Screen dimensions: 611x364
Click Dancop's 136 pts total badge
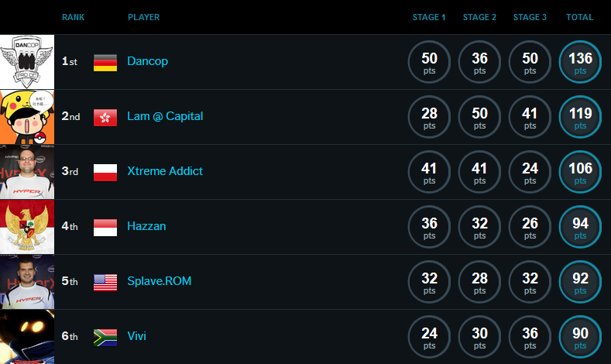[x=580, y=62]
